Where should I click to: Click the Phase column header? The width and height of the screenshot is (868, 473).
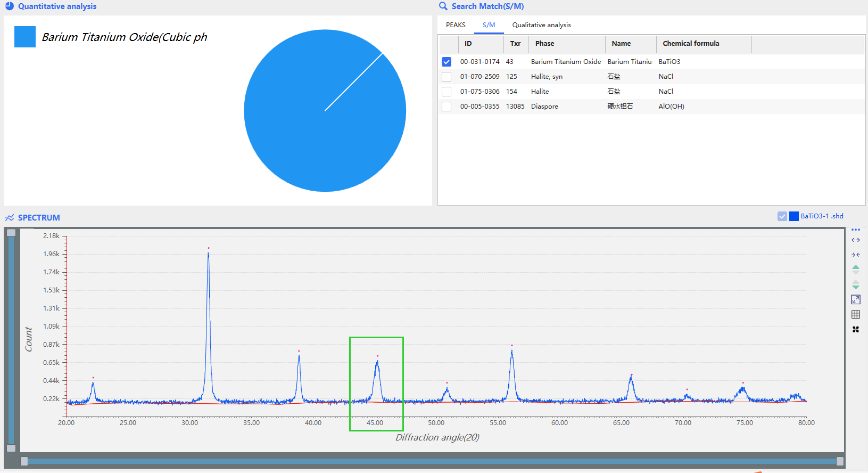(544, 44)
